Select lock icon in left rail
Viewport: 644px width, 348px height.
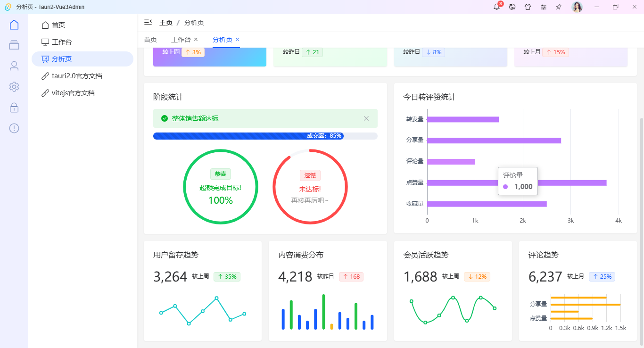pos(14,108)
